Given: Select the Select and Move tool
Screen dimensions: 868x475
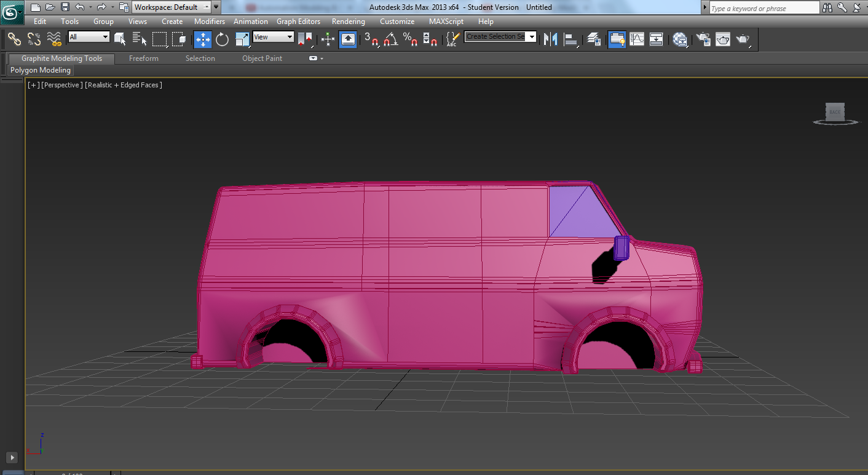Looking at the screenshot, I should [x=203, y=39].
